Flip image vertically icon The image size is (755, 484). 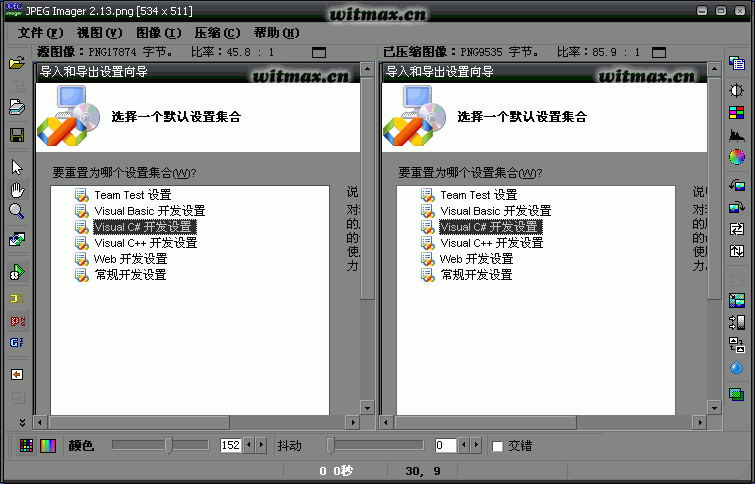tap(737, 251)
